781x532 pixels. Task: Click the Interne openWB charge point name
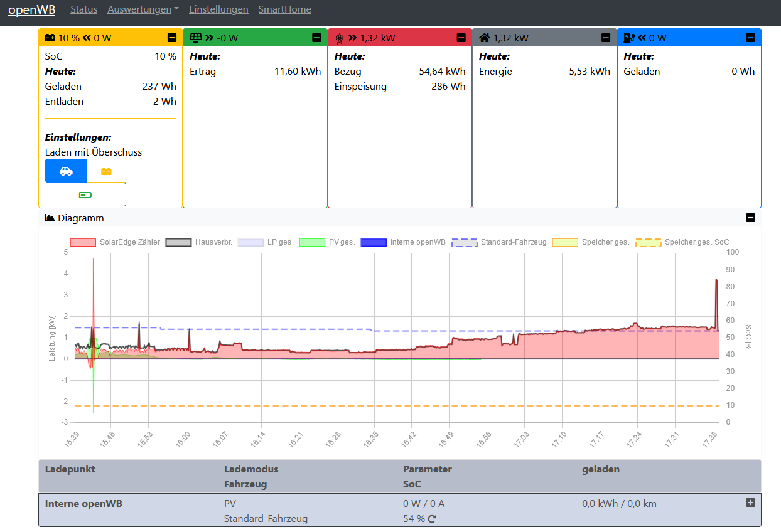pos(83,503)
